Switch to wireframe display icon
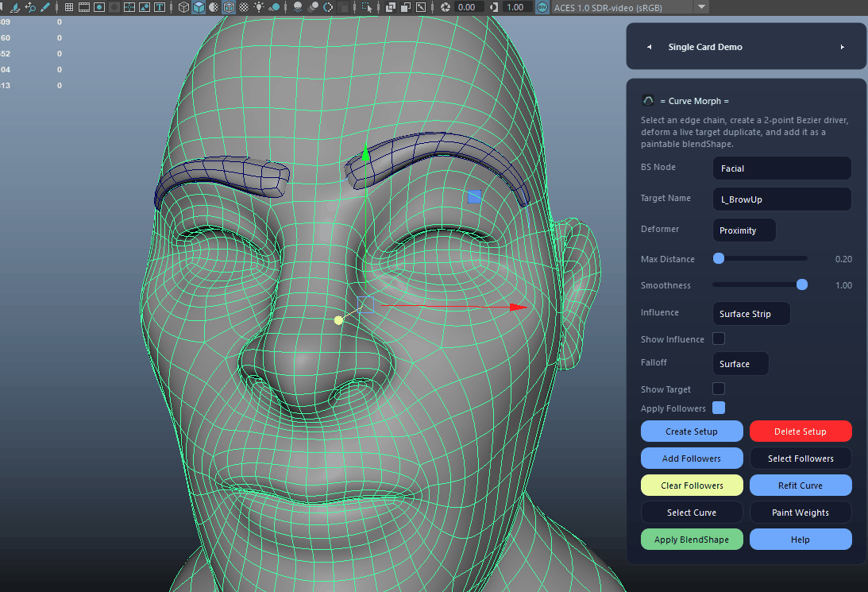 tap(183, 8)
